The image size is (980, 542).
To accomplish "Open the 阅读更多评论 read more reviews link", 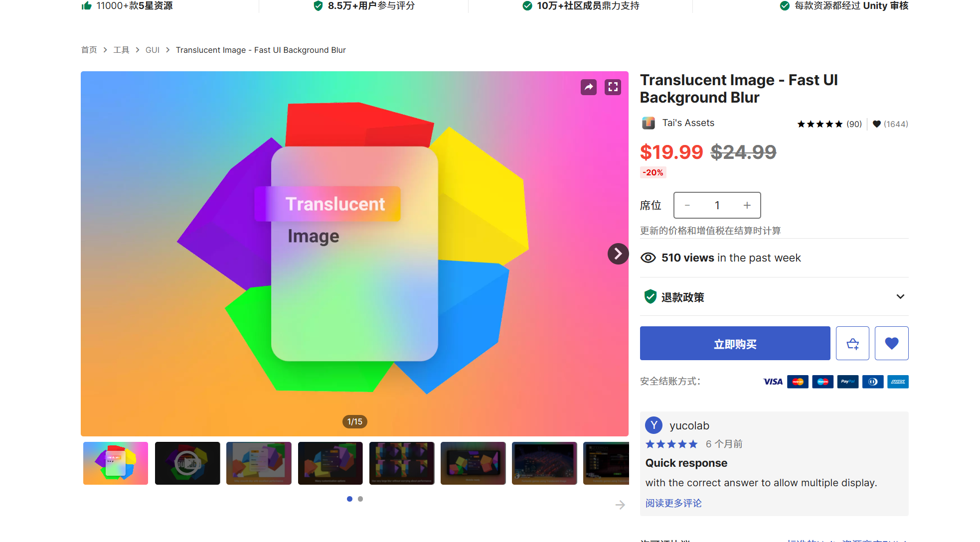I will coord(673,503).
